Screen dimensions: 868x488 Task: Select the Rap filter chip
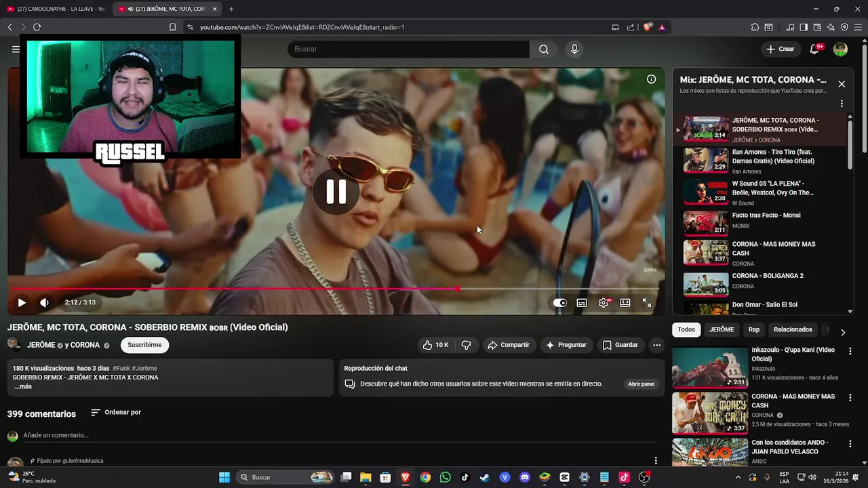[x=754, y=329]
